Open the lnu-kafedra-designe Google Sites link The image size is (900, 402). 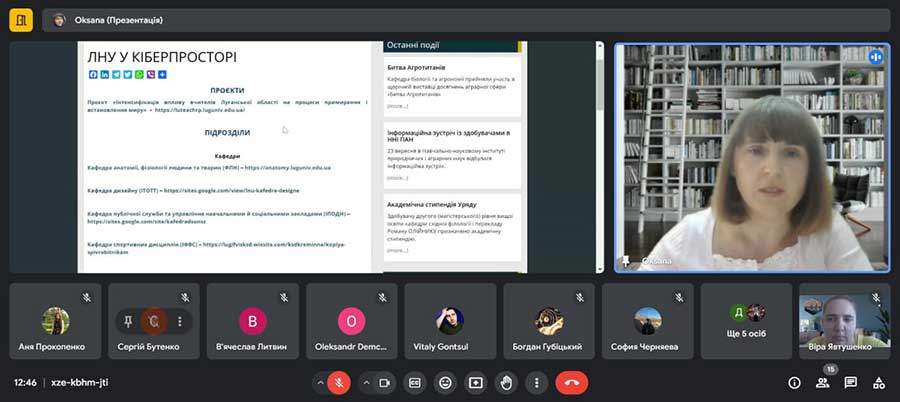coord(231,190)
